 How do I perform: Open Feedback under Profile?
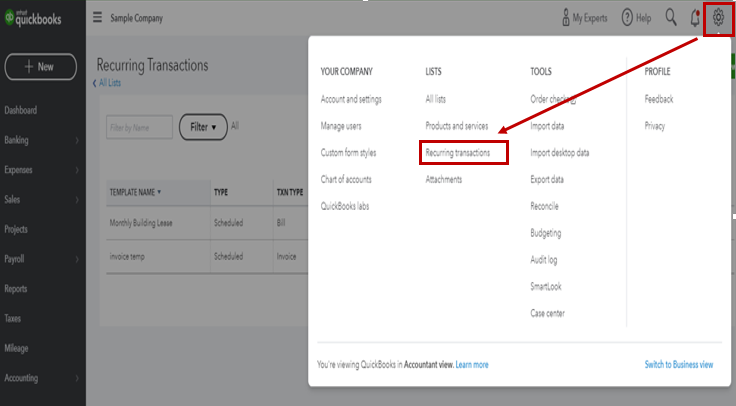pos(659,99)
